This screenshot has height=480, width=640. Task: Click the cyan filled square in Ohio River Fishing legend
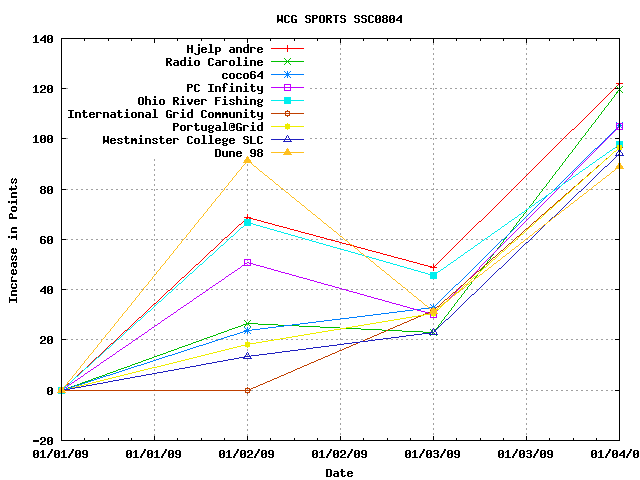coord(287,101)
